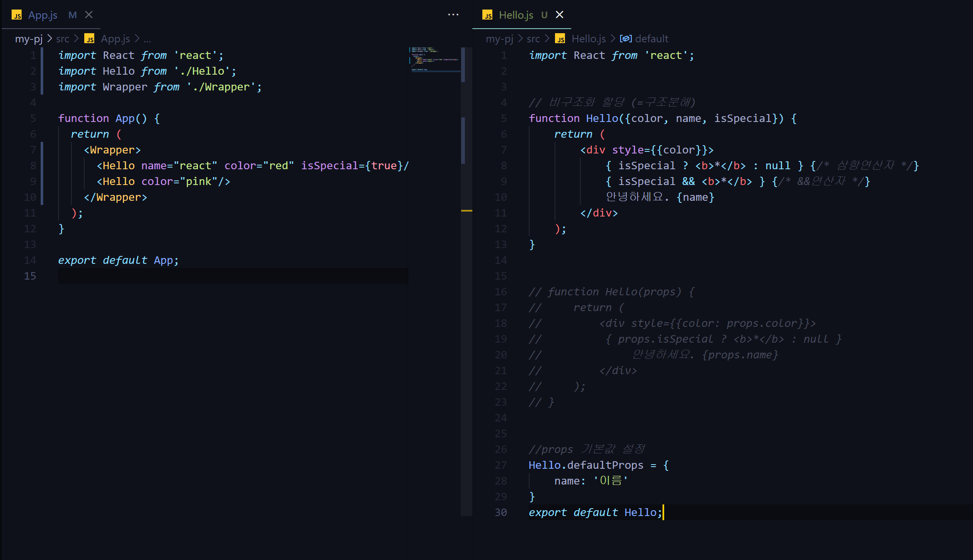Click the JS file icon on App.js tab
Viewport: 973px width, 560px height.
click(17, 15)
